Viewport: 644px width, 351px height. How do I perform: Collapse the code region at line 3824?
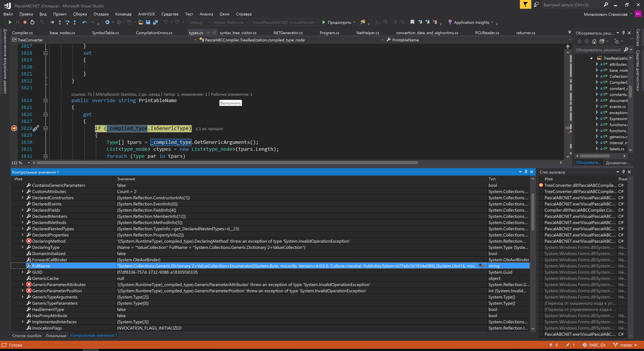pyautogui.click(x=45, y=100)
